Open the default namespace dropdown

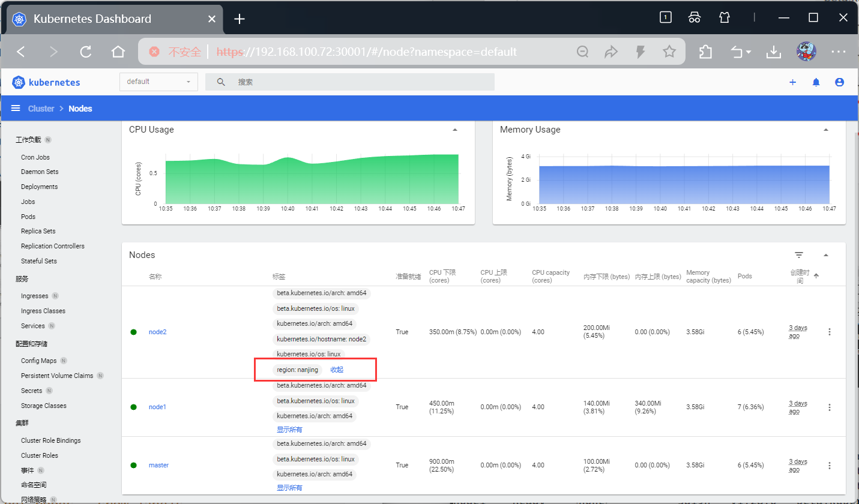tap(158, 82)
